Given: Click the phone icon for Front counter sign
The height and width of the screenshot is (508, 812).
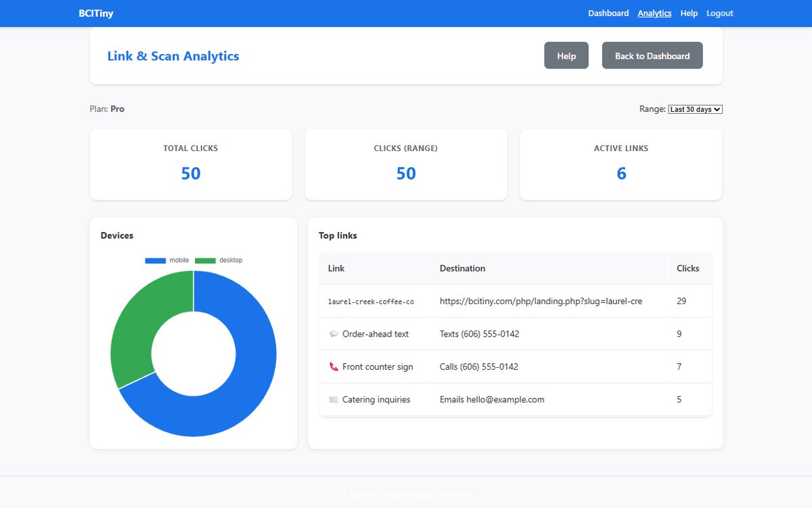Looking at the screenshot, I should point(334,366).
